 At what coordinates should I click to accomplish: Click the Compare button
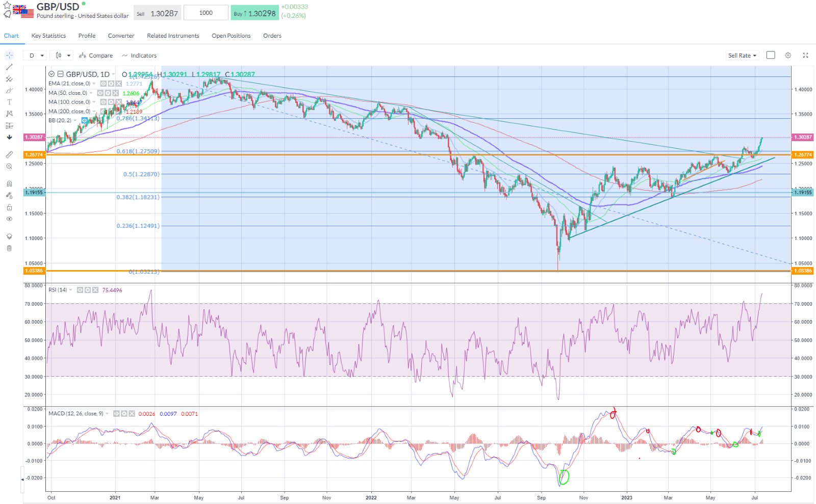(x=96, y=56)
